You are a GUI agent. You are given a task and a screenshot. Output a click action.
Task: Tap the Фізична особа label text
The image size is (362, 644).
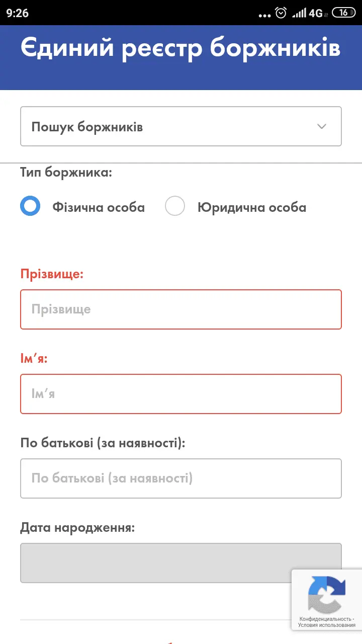click(99, 207)
